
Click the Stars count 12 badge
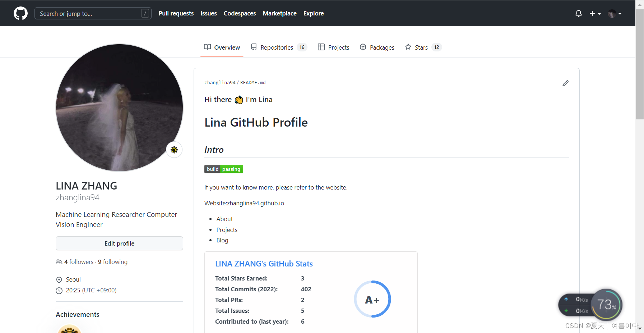[436, 47]
